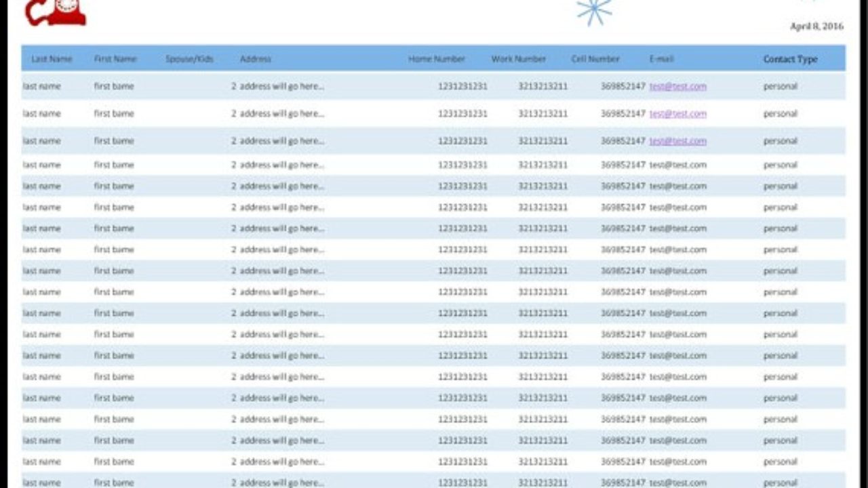Screen dimensions: 868x488
Task: Click first row's address cell
Action: pyautogui.click(x=278, y=87)
